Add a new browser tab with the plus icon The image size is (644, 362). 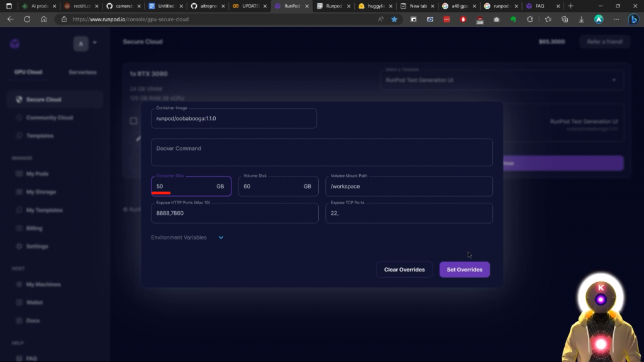pos(570,6)
